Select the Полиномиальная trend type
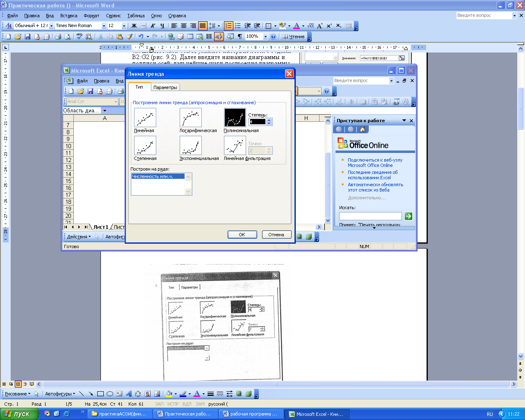Viewport: 525px width, 420px height. click(x=235, y=118)
